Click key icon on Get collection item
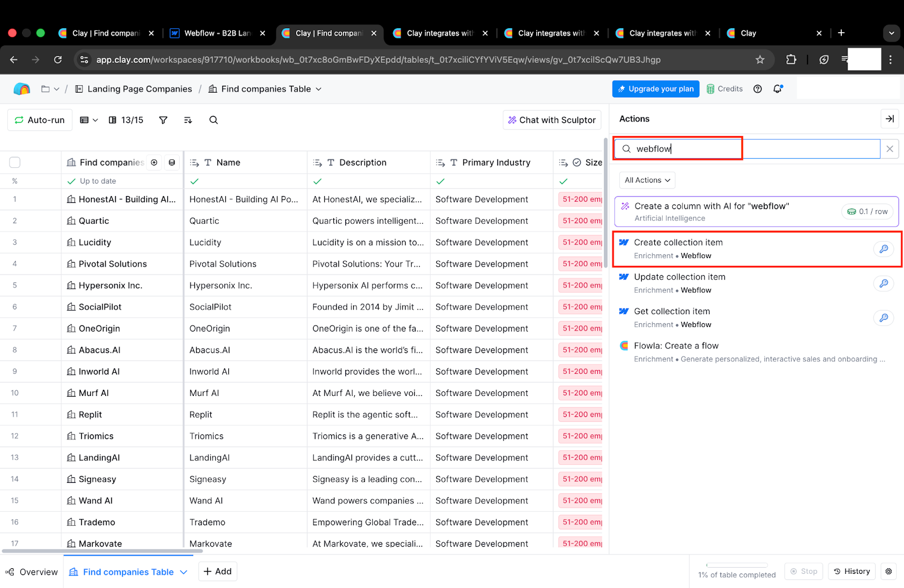Viewport: 904px width, 588px height. tap(884, 318)
